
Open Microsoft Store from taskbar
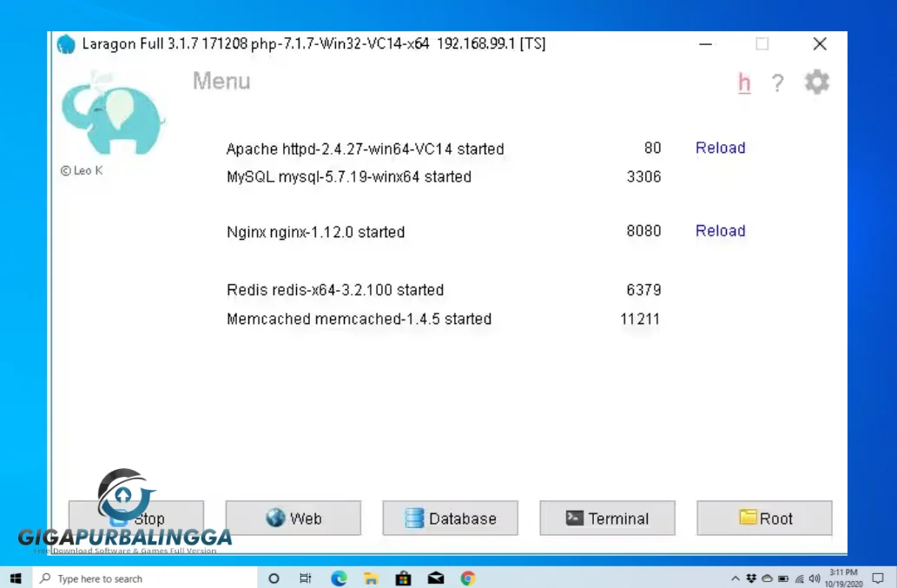(403, 578)
